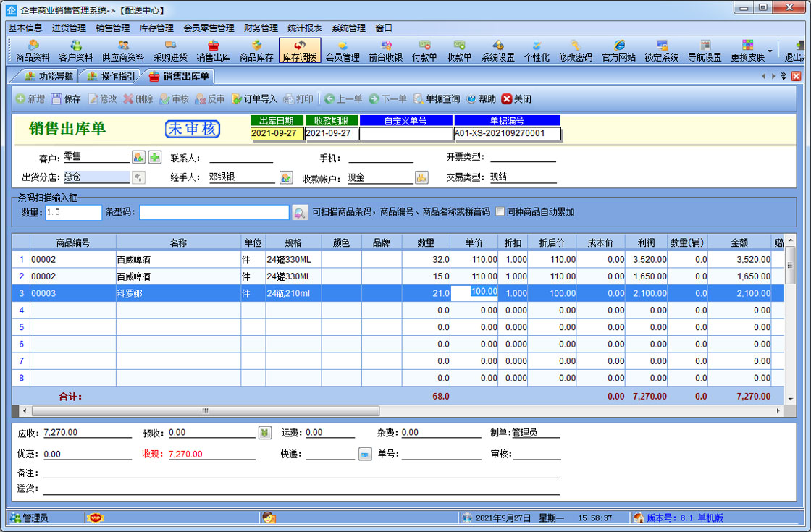This screenshot has height=532, width=811.
Task: Open the 经手人 selector button
Action: 286,178
